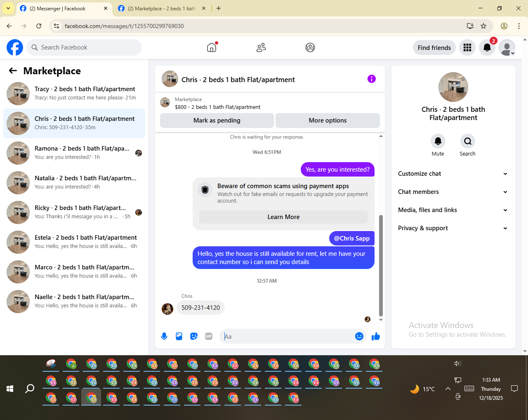Mute the Chris conversation
528x420 pixels.
point(438,141)
